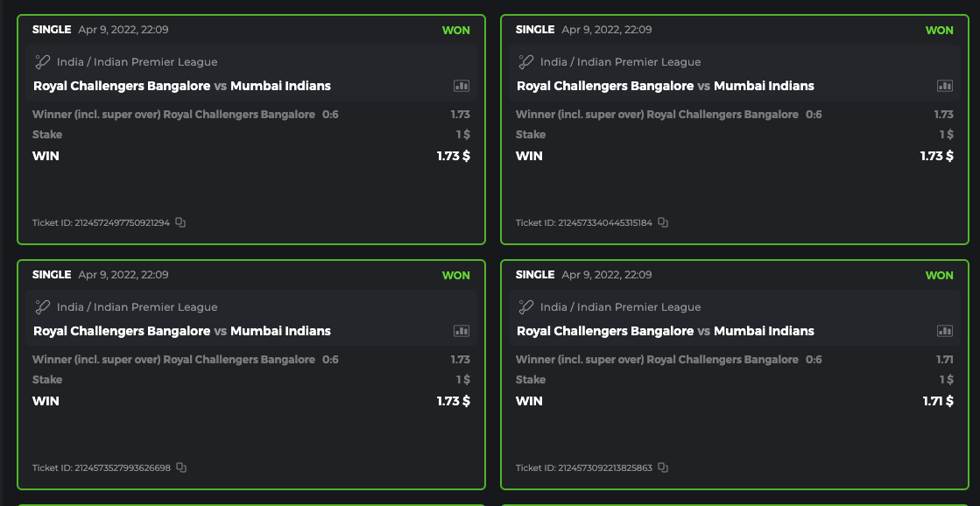Copy ticket ID ending in 315184
The height and width of the screenshot is (506, 980).
pos(663,222)
